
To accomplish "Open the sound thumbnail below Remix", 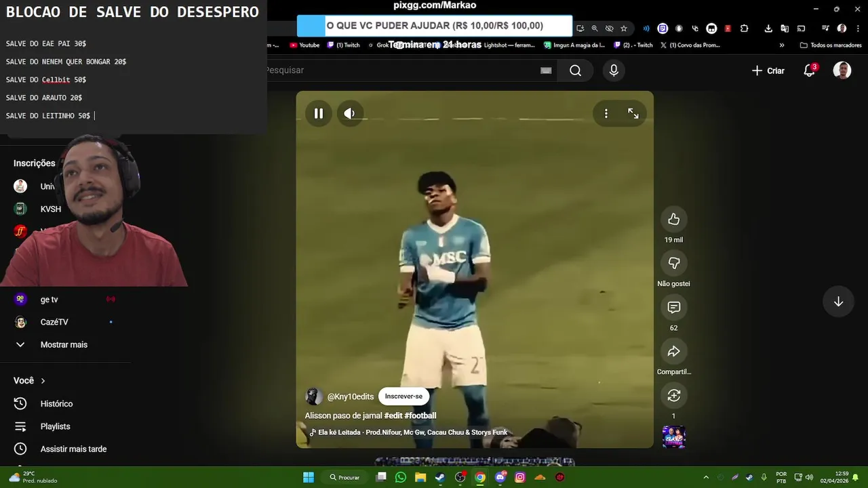I will (x=673, y=437).
